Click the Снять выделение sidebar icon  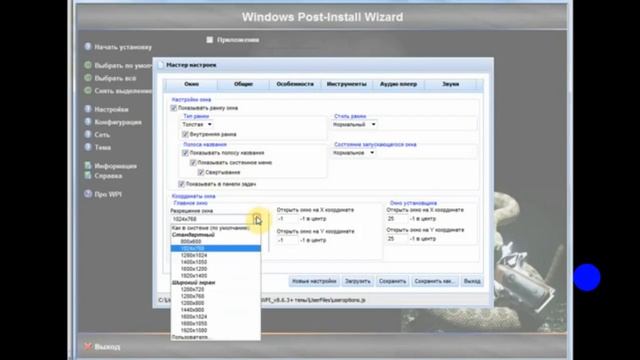(x=88, y=90)
